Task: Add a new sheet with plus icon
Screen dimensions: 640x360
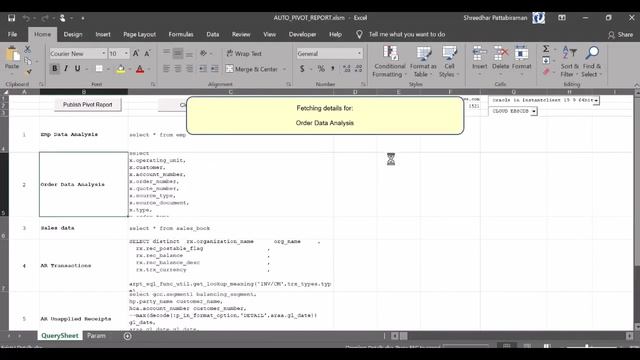Action: (x=127, y=336)
